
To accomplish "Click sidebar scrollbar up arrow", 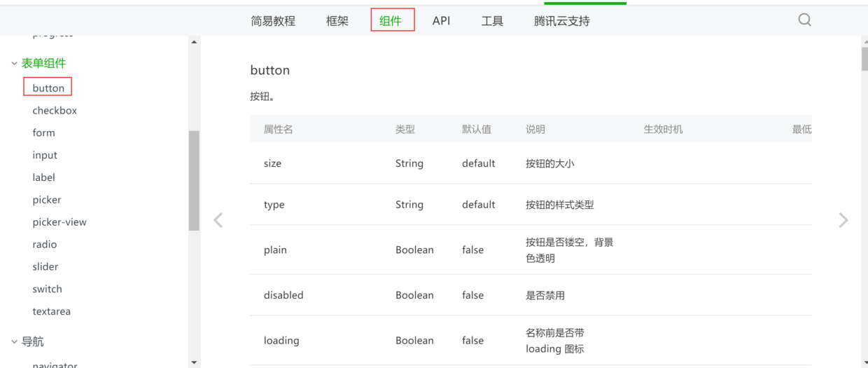I will click(194, 42).
